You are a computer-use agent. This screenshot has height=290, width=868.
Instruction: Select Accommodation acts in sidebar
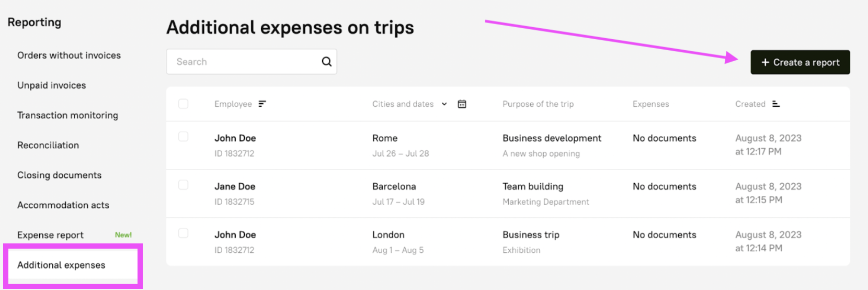63,205
